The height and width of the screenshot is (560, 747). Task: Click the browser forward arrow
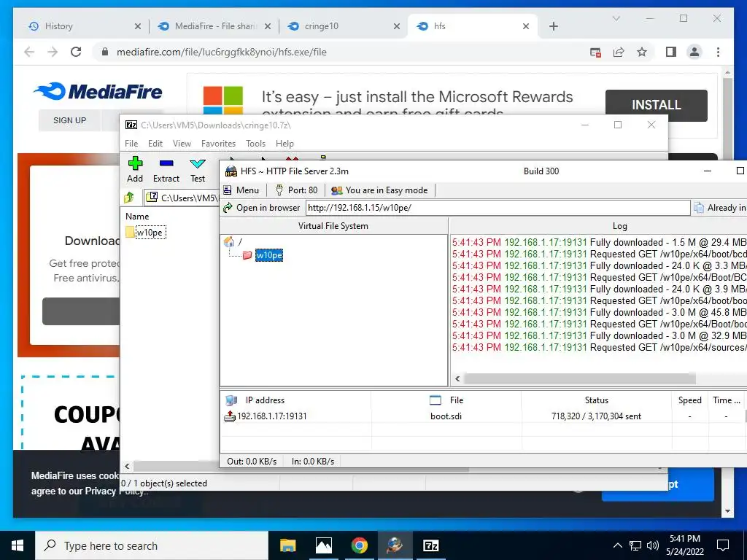point(53,52)
